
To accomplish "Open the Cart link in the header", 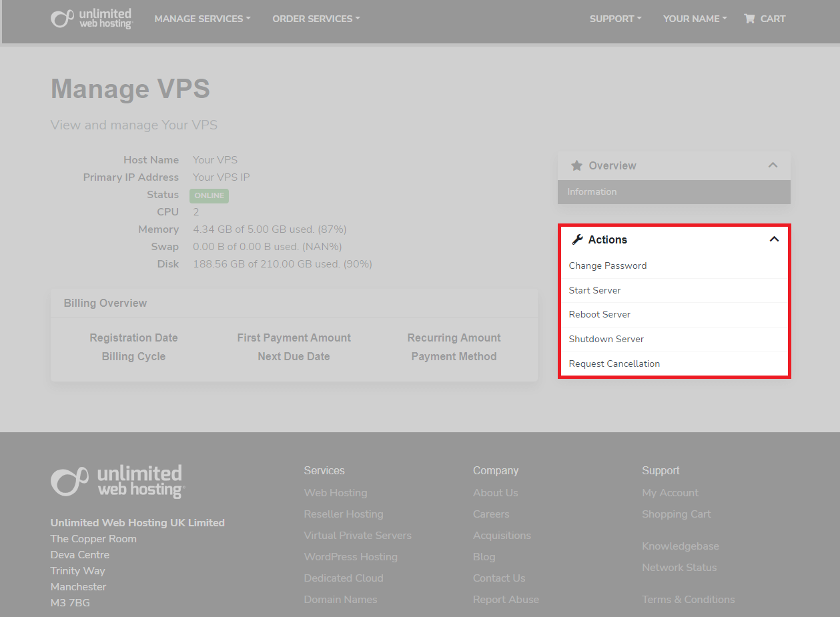I will pos(765,19).
